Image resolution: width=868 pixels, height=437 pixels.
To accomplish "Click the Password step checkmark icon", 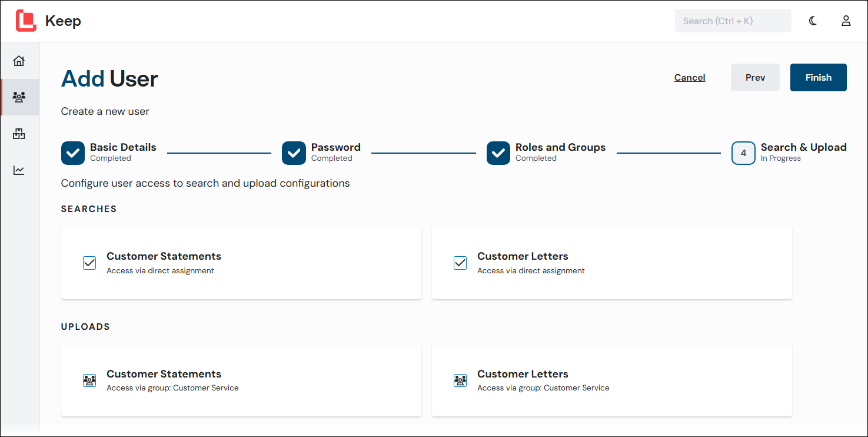I will point(294,153).
